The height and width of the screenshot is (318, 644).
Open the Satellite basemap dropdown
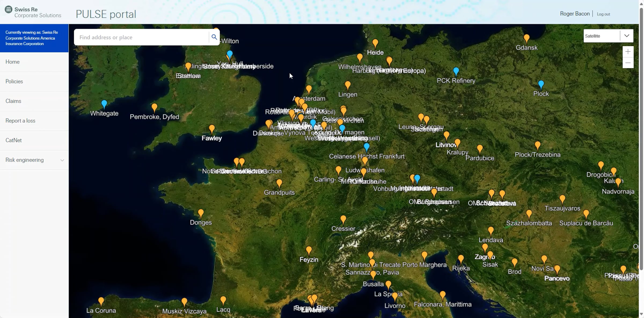pyautogui.click(x=608, y=36)
